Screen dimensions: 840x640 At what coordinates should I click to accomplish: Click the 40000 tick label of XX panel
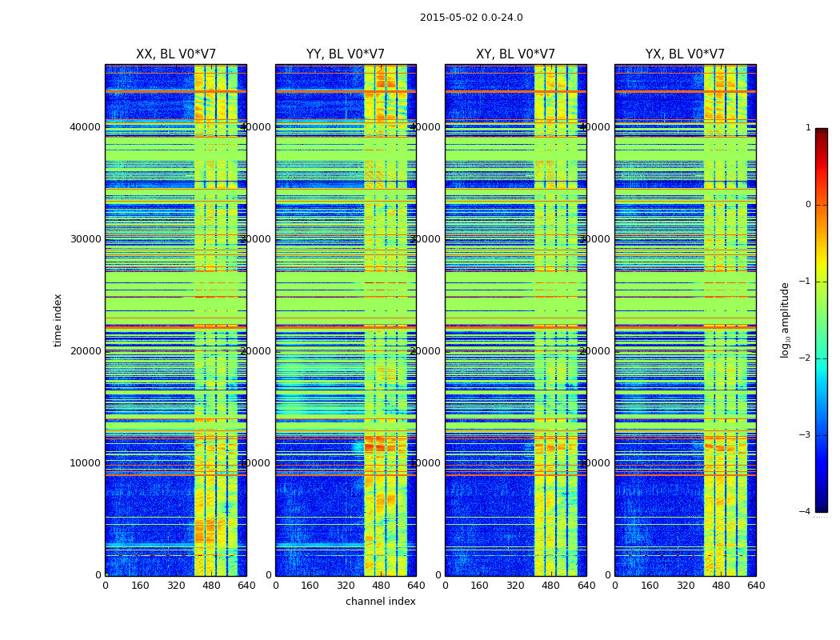coord(85,127)
